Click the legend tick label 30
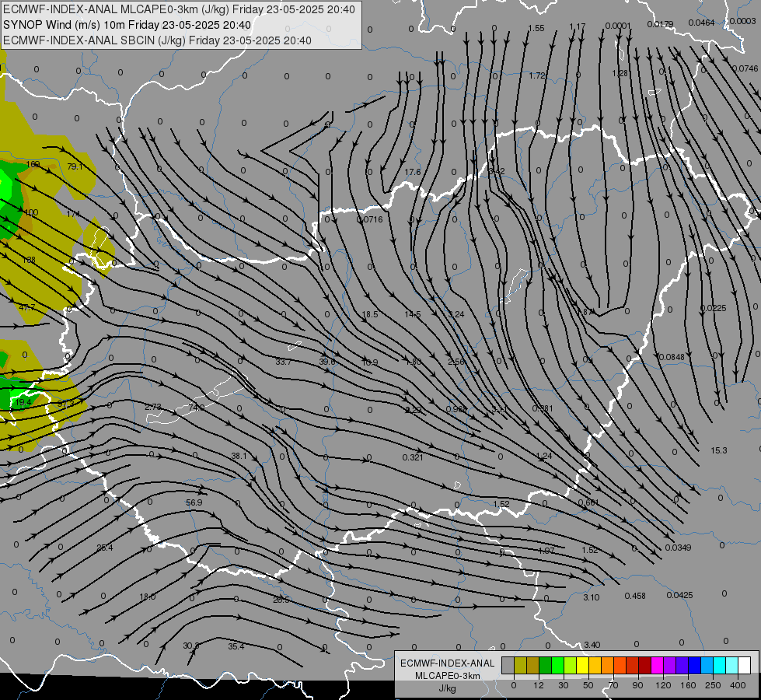The image size is (761, 700). [x=564, y=685]
